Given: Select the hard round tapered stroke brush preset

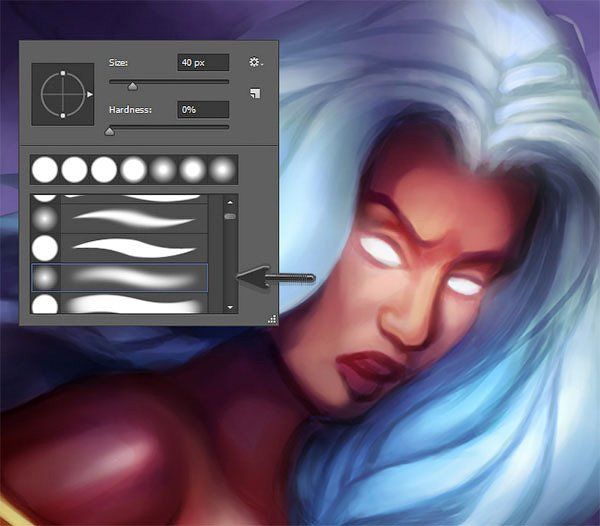Looking at the screenshot, I should coord(119,248).
